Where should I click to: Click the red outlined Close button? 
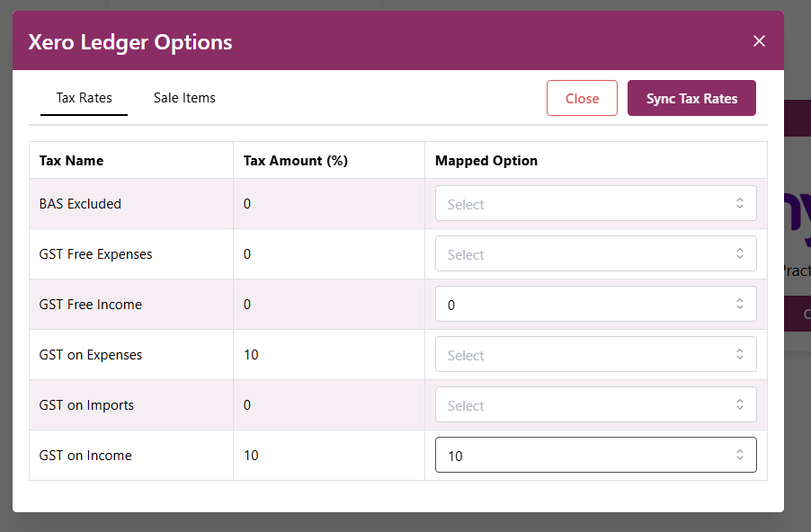(582, 99)
